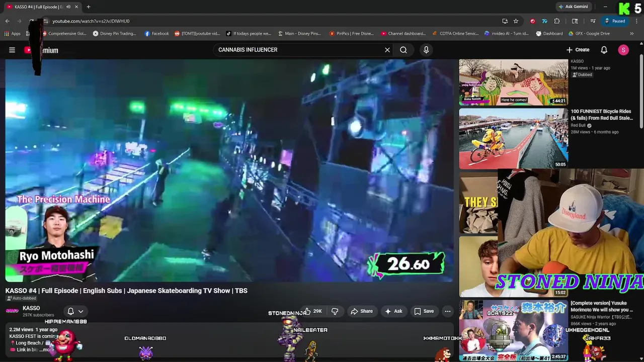Click the video player frame
644x362 pixels.
coord(229,170)
